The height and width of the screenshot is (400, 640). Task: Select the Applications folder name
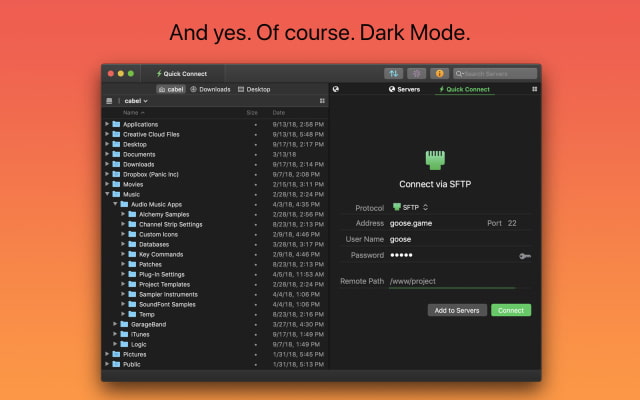tap(140, 124)
